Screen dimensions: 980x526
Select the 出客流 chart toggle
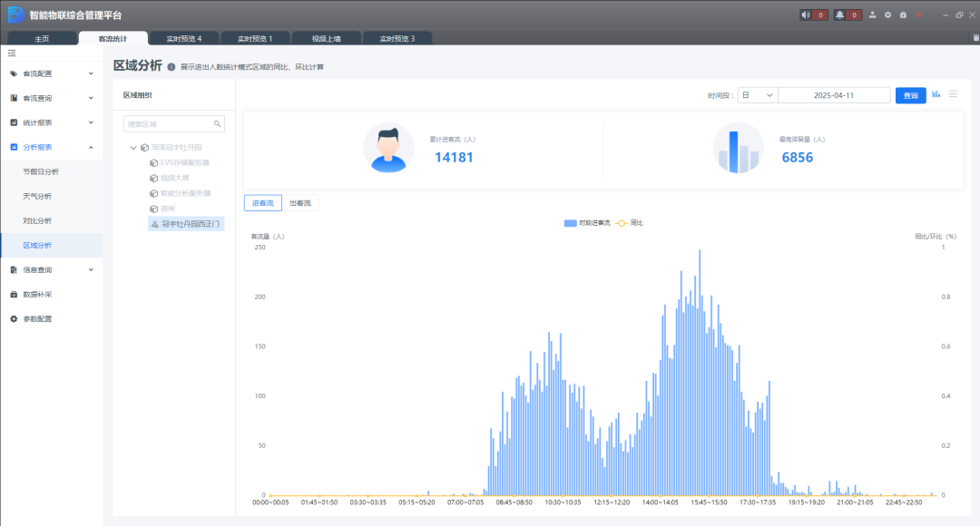click(299, 203)
